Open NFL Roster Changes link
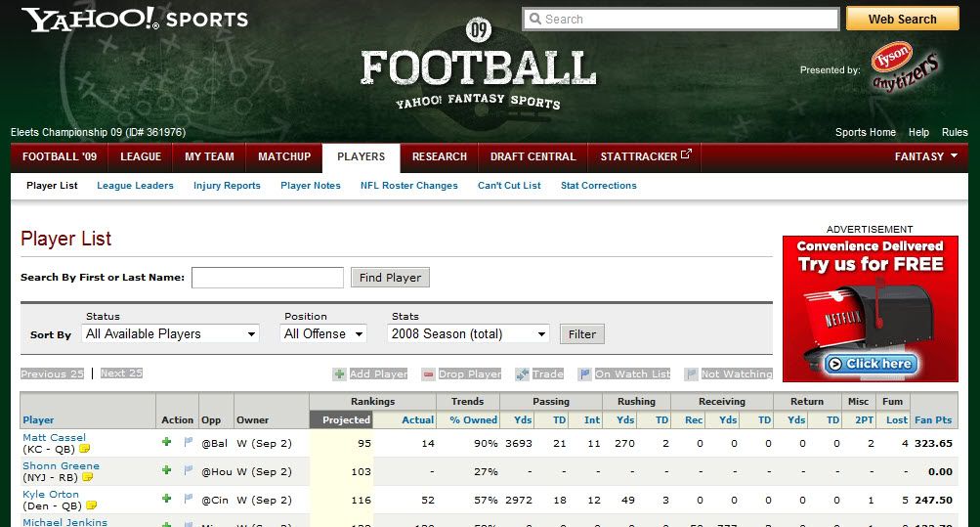This screenshot has height=527, width=980. [x=409, y=185]
